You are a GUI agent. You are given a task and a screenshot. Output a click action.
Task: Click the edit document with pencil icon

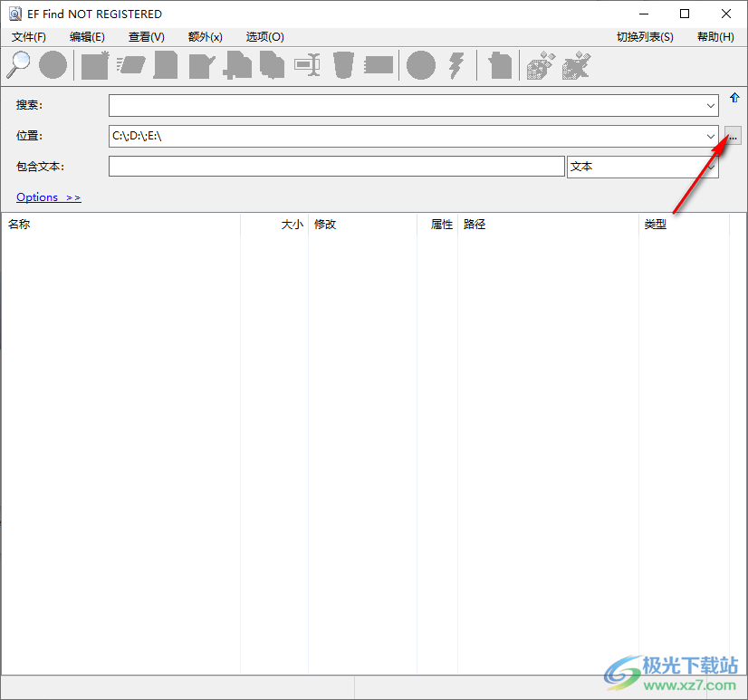coord(202,66)
